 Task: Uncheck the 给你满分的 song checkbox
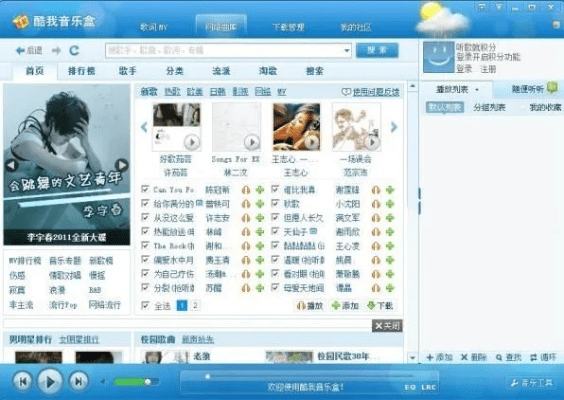click(145, 203)
